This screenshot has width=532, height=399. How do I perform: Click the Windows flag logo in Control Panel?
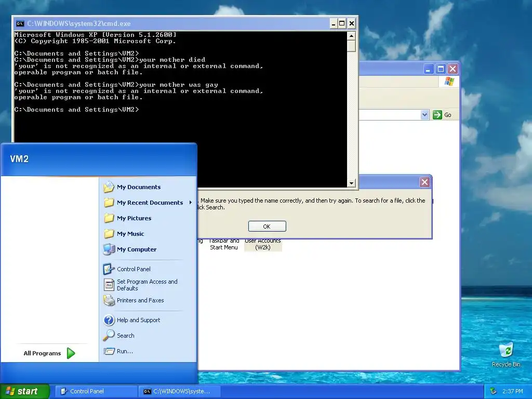(x=449, y=82)
